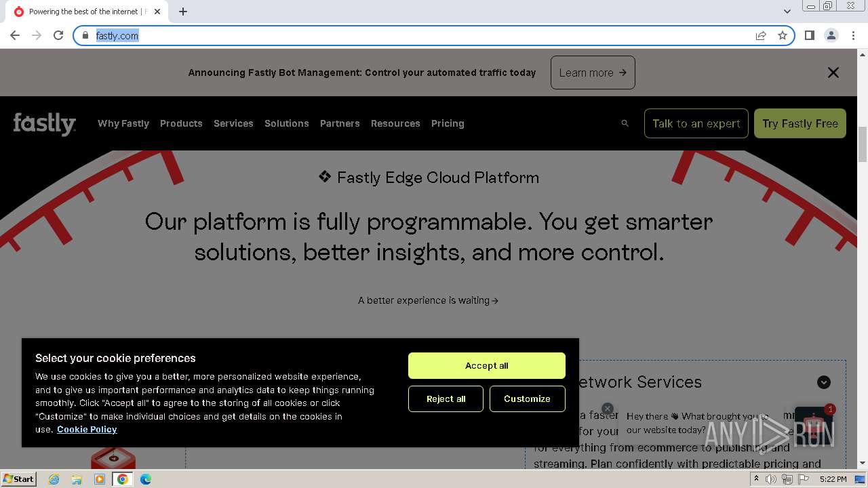868x488 pixels.
Task: Open the Pricing page
Action: click(448, 123)
